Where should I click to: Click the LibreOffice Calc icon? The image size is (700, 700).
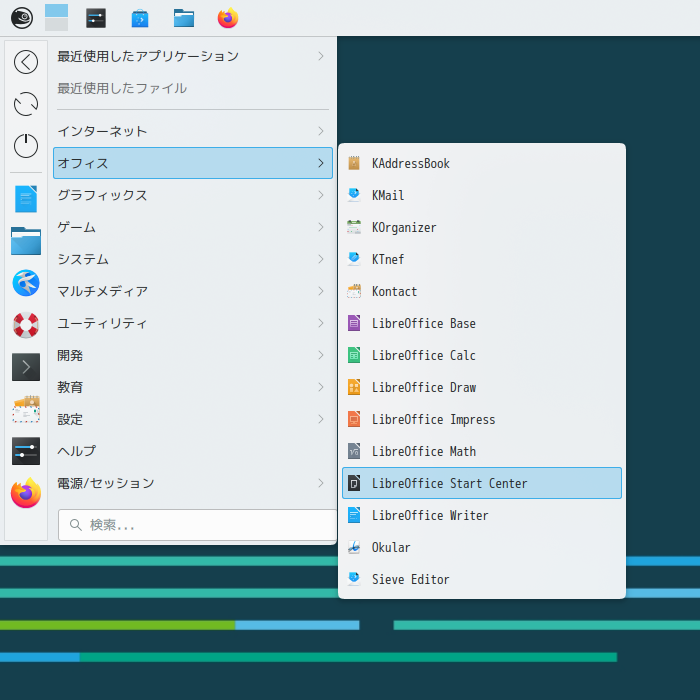(354, 355)
